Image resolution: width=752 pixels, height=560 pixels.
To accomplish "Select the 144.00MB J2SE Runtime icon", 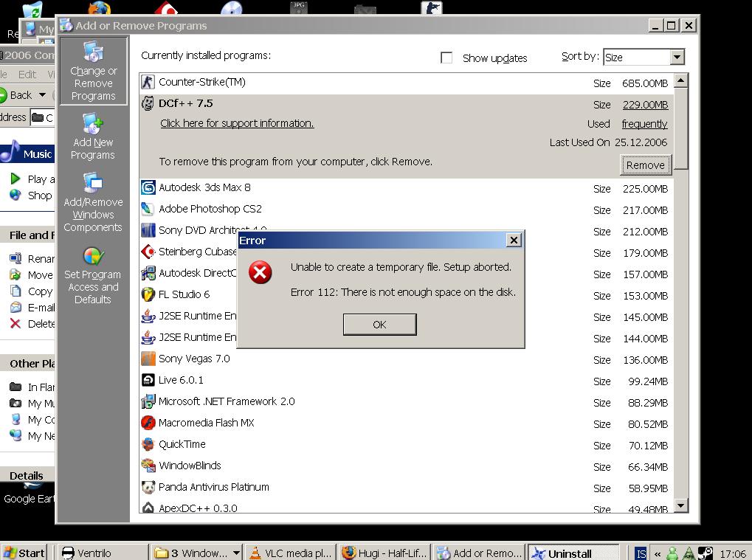I will pos(148,337).
